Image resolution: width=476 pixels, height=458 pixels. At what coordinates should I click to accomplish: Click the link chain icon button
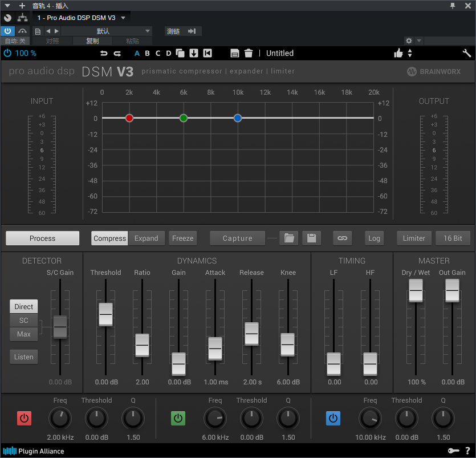342,238
